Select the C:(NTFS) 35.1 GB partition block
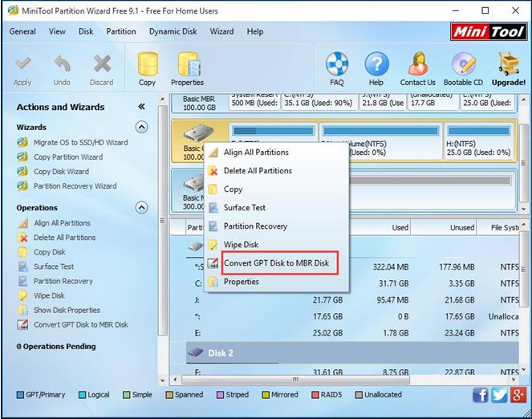Screen dimensions: 532x419 tap(319, 101)
